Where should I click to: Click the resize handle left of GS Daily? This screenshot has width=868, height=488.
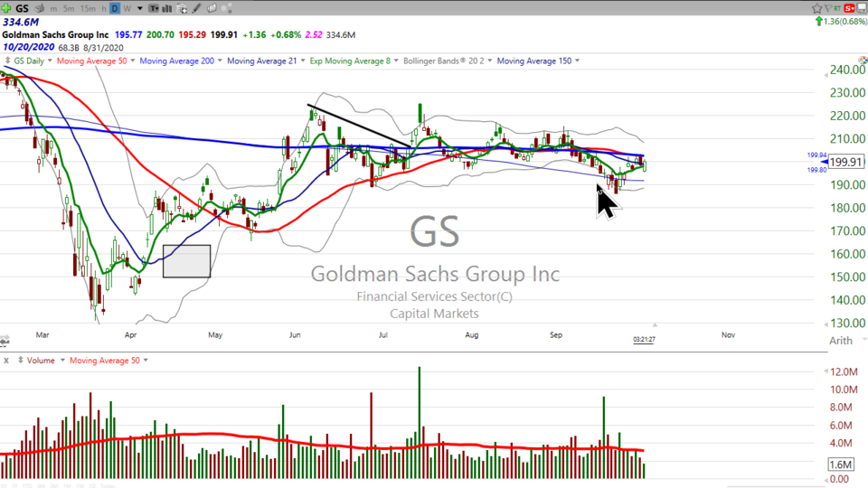pyautogui.click(x=7, y=61)
